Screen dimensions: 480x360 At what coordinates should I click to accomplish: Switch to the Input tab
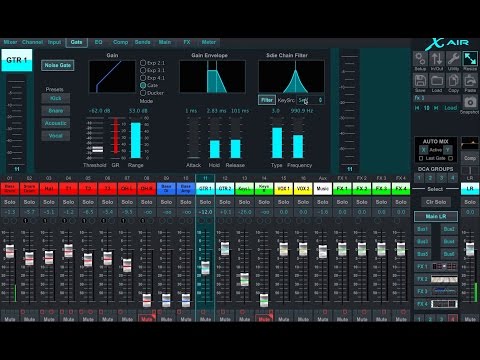point(54,42)
